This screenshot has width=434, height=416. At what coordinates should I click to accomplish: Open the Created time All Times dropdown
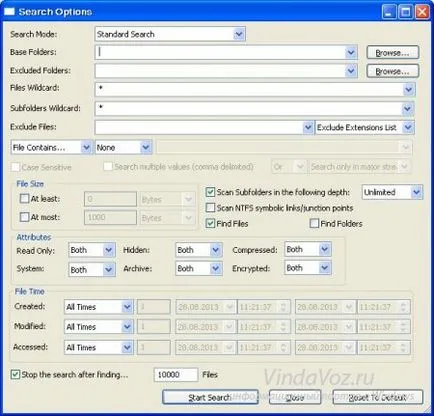99,307
